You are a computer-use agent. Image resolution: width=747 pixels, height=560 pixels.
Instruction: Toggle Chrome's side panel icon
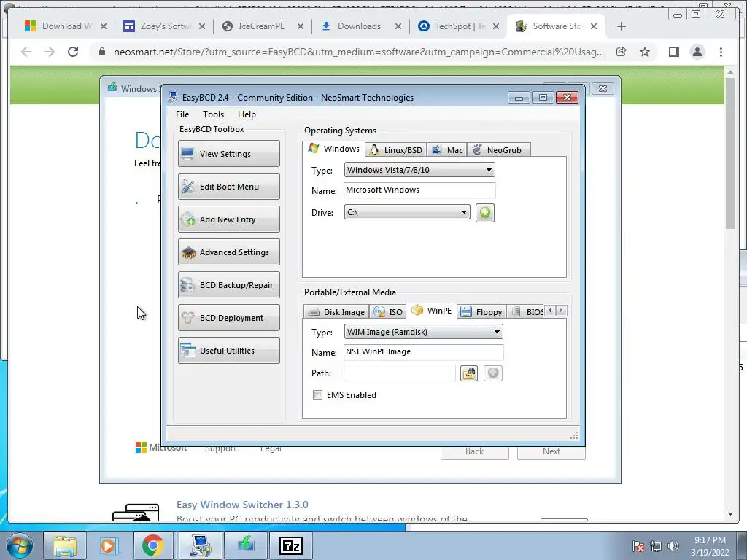click(x=673, y=52)
